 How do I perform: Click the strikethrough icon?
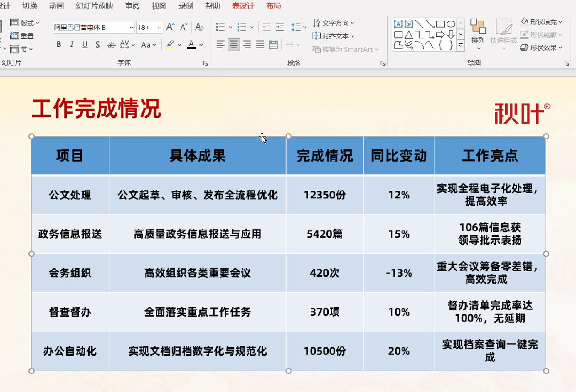pos(111,45)
